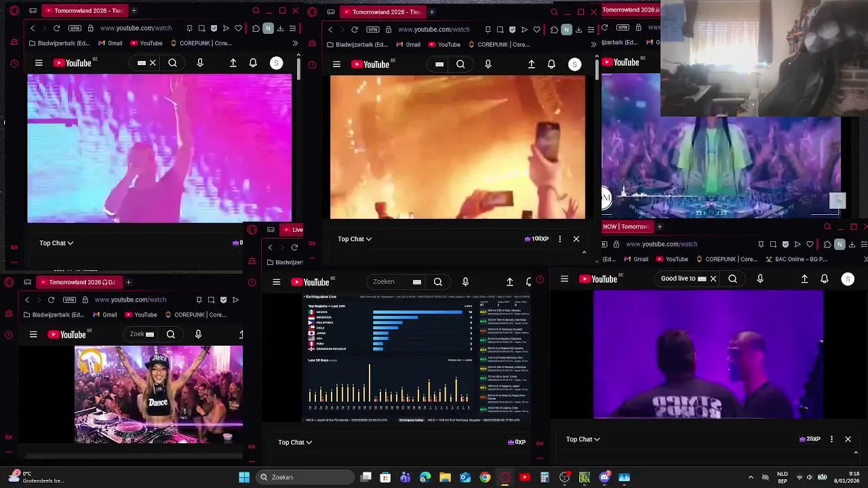The image size is (868, 488).
Task: Show hidden system tray icons
Action: click(x=751, y=477)
